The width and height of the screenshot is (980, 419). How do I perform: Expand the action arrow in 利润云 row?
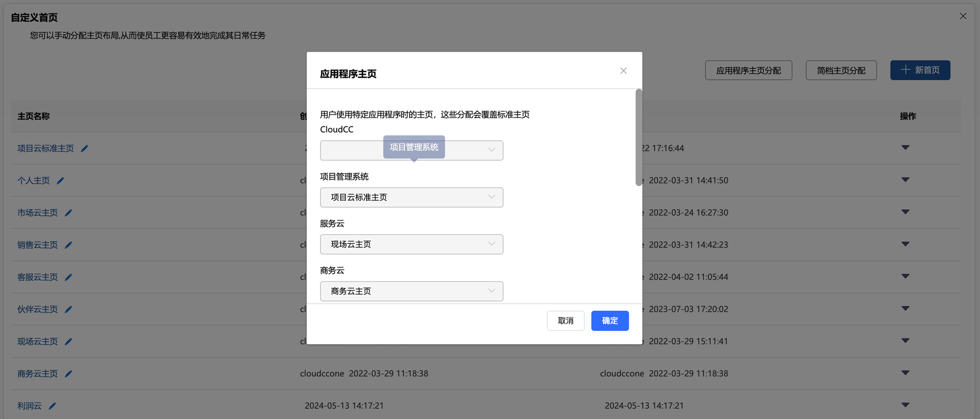pyautogui.click(x=905, y=405)
